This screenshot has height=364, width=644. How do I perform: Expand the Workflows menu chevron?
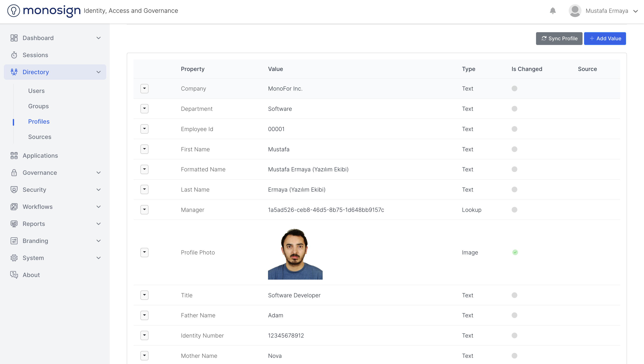tap(99, 207)
